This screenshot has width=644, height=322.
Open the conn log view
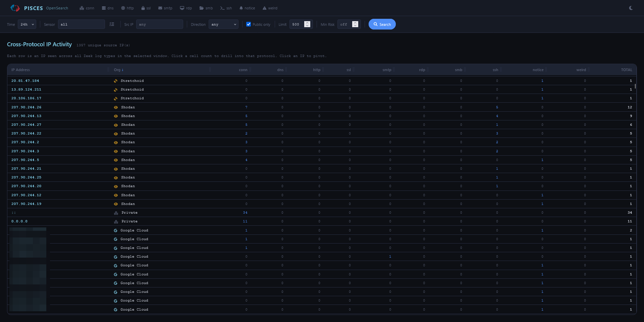[87, 8]
